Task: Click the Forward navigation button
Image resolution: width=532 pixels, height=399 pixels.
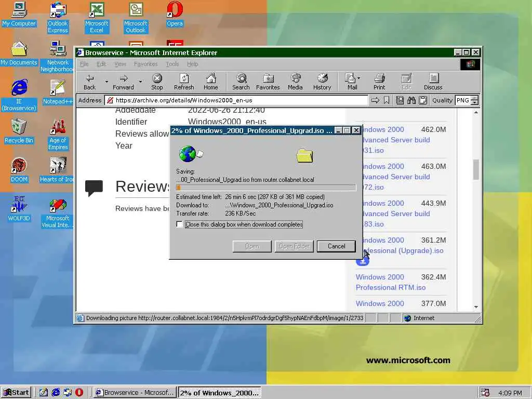Action: (x=123, y=82)
